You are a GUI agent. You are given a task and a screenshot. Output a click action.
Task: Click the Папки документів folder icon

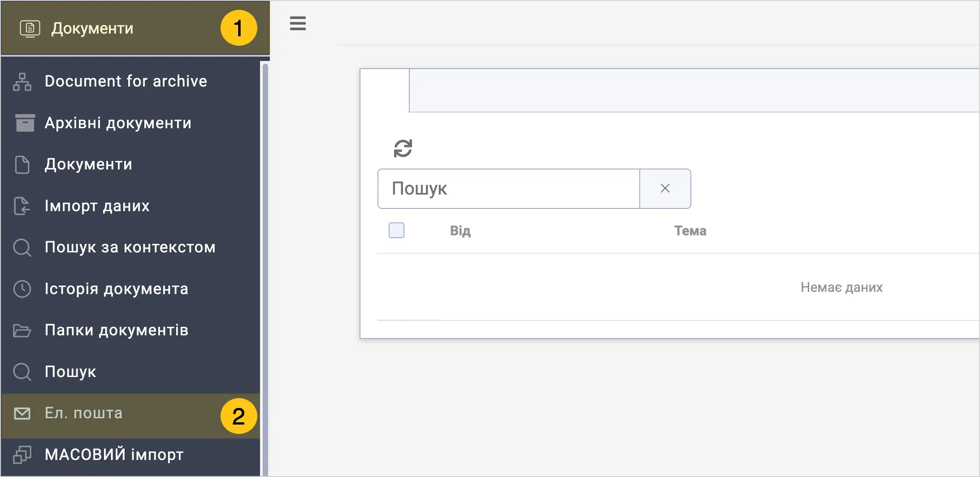point(22,330)
